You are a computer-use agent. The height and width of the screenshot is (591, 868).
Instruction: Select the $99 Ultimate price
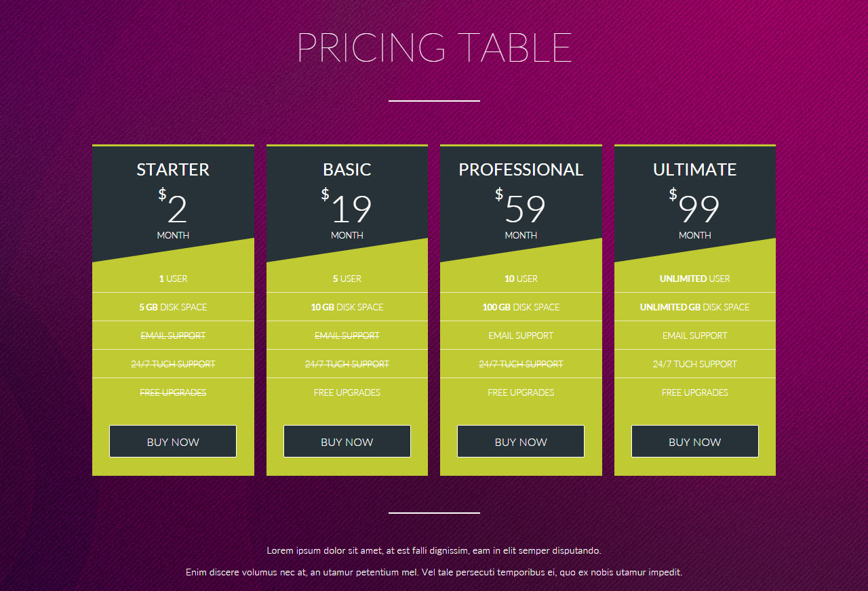pyautogui.click(x=696, y=209)
